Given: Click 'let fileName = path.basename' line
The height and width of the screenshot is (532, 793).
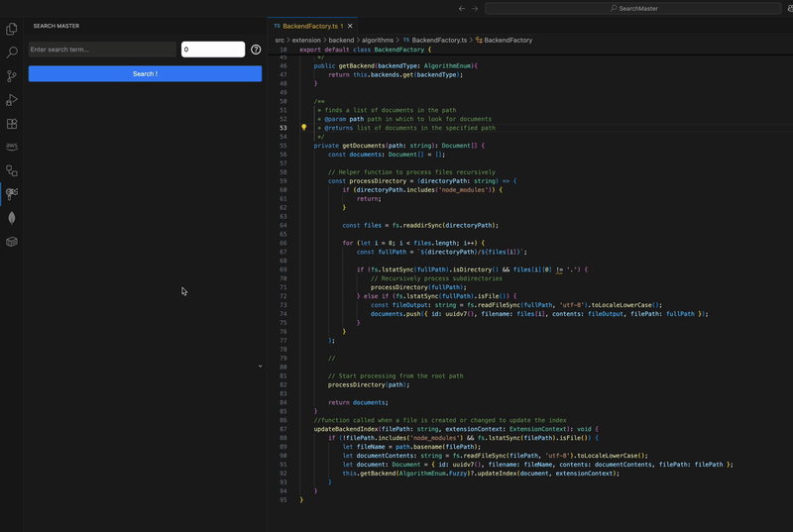Looking at the screenshot, I should [x=411, y=447].
